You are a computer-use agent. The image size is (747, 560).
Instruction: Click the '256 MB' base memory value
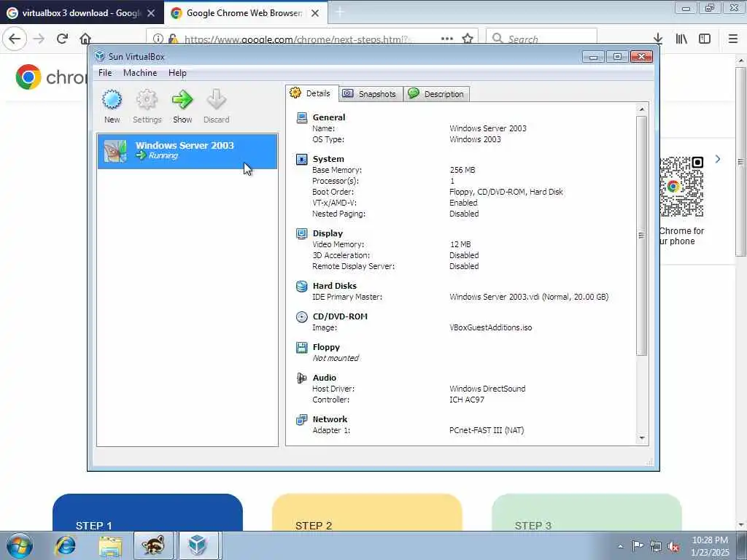pos(462,170)
